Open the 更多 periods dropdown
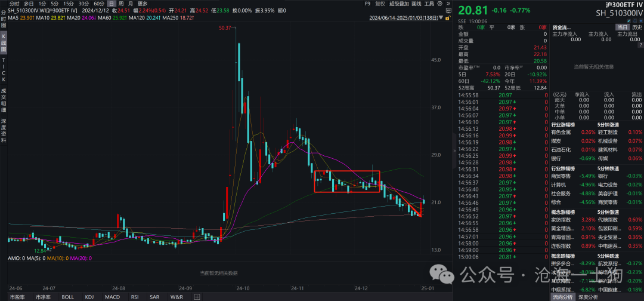644x301 pixels. point(143,4)
